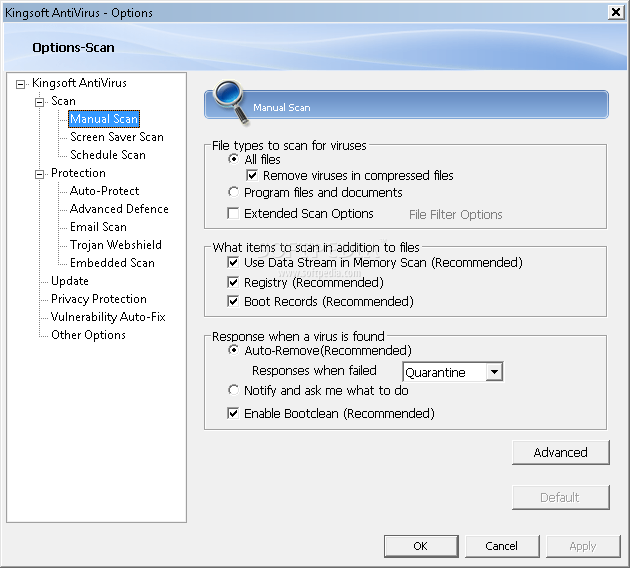Click the magnifying glass Manual Scan icon

[231, 101]
